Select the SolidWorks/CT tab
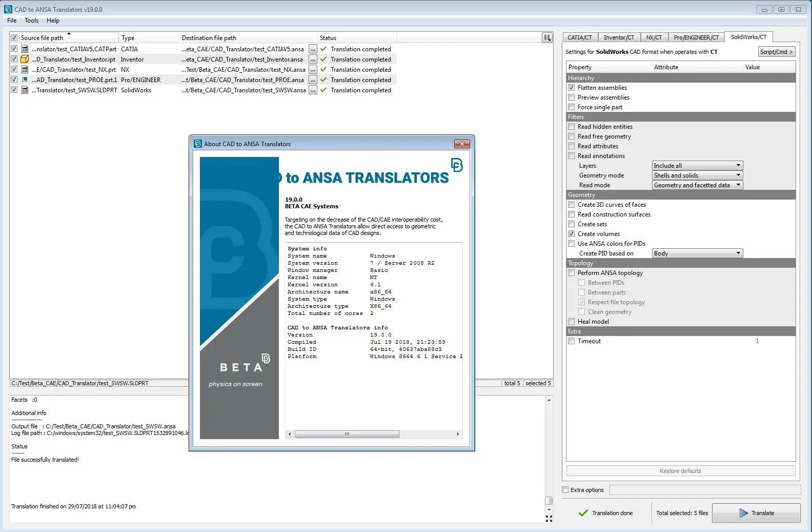 tap(749, 37)
